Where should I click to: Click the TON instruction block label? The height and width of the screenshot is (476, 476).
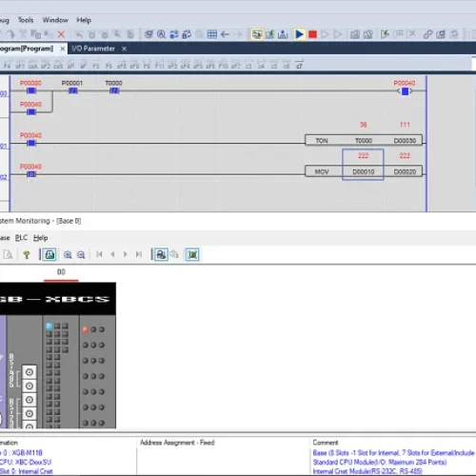[x=322, y=141]
